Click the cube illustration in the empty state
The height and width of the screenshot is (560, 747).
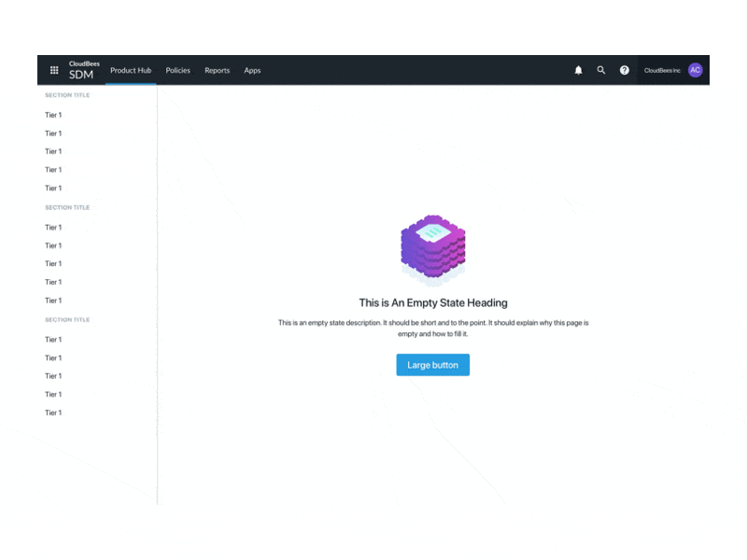coord(432,245)
